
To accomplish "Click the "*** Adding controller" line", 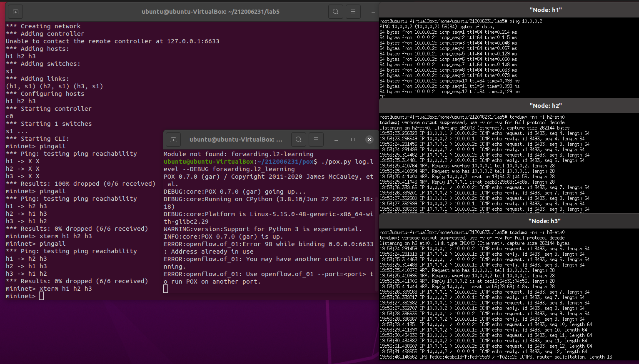I will [x=45, y=34].
